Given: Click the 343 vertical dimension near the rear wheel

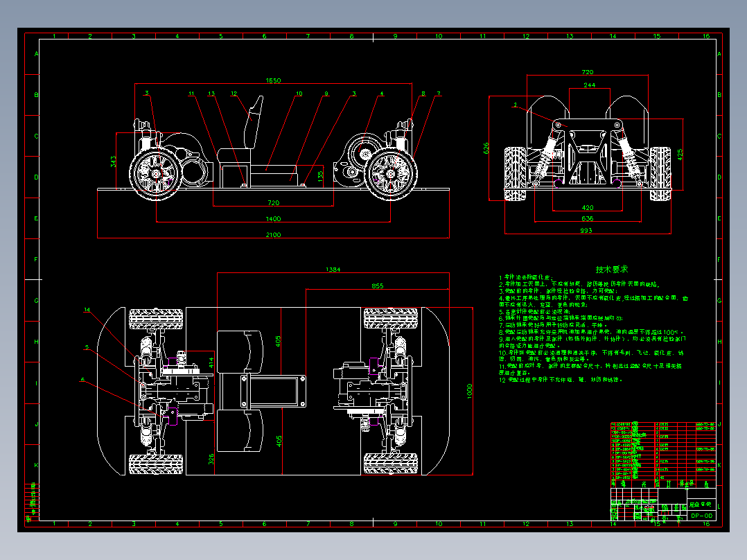Looking at the screenshot, I should tap(113, 161).
